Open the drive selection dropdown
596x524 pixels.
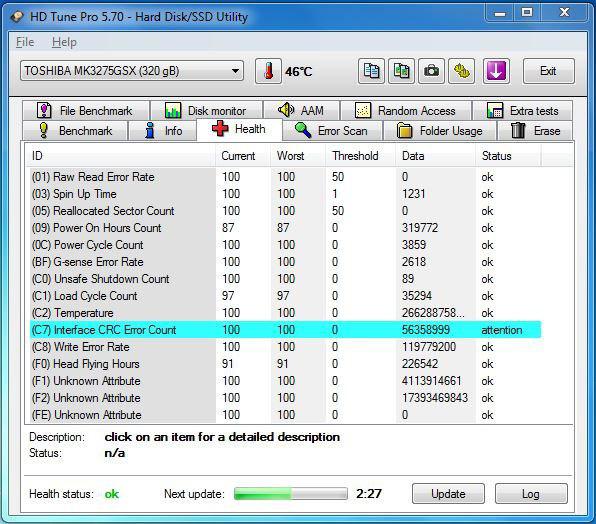tap(132, 71)
